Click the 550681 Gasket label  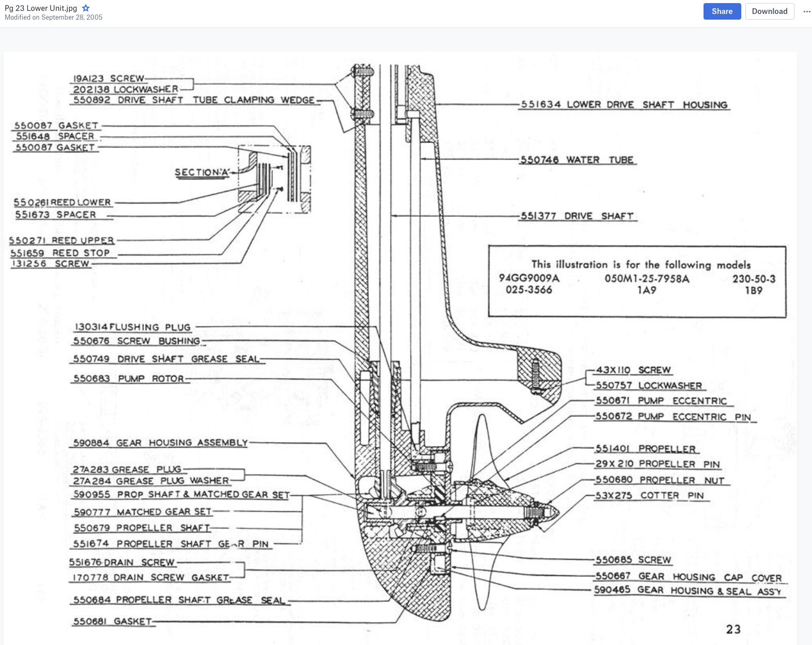113,621
